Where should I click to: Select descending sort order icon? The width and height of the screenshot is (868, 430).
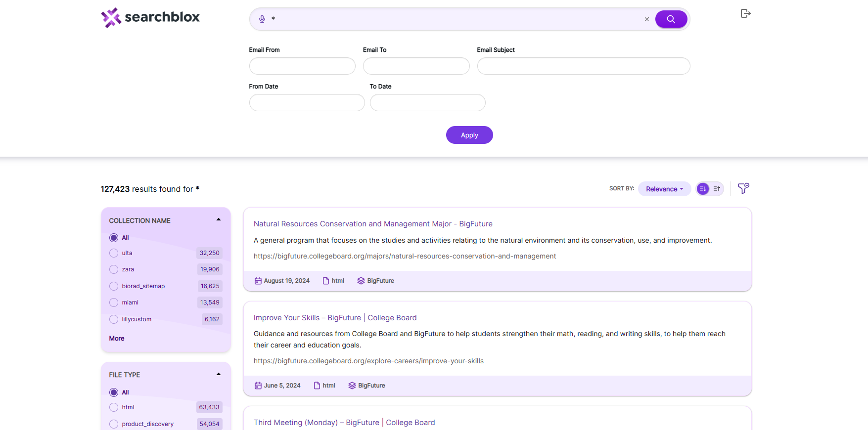pyautogui.click(x=703, y=189)
